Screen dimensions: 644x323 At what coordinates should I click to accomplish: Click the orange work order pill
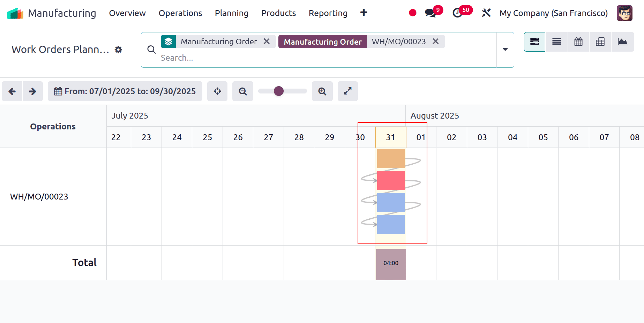click(391, 158)
